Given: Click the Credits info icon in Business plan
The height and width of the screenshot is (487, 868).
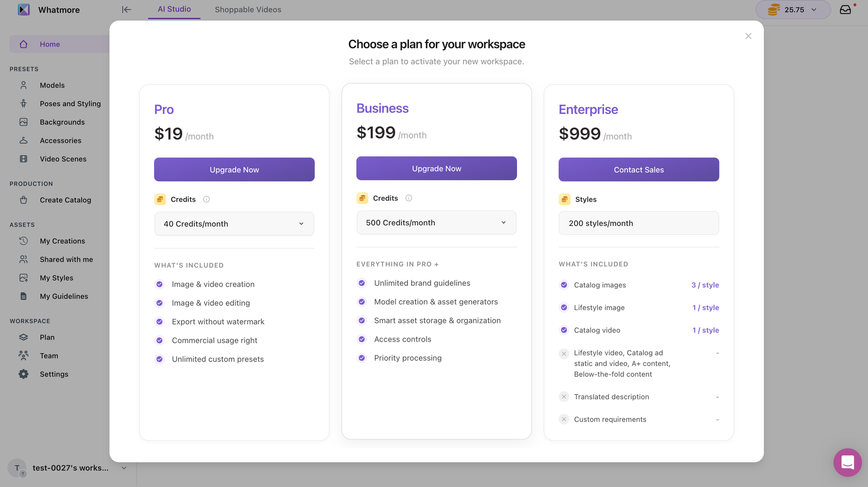Looking at the screenshot, I should click(x=409, y=198).
